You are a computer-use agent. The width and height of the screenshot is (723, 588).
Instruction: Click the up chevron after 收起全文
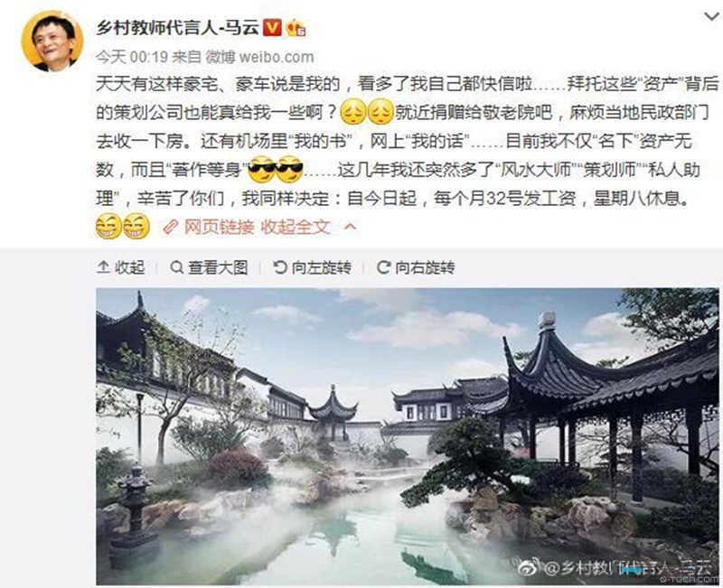350,227
